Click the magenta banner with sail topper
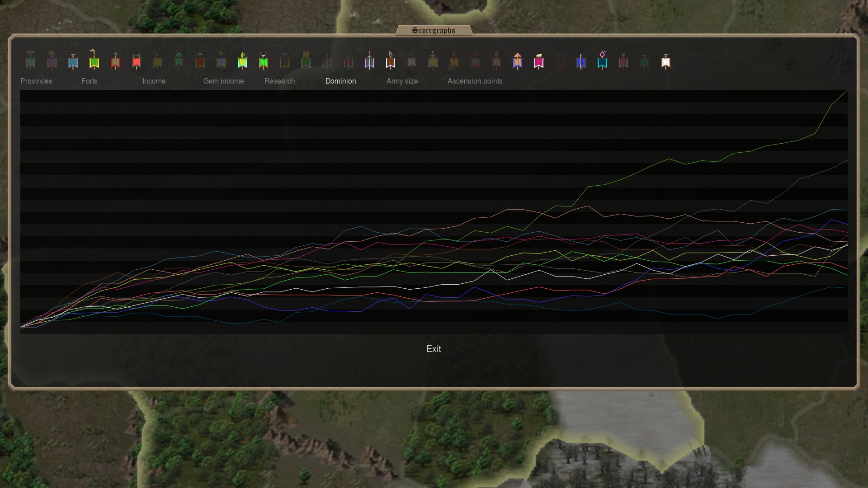This screenshot has height=488, width=868. (x=539, y=61)
